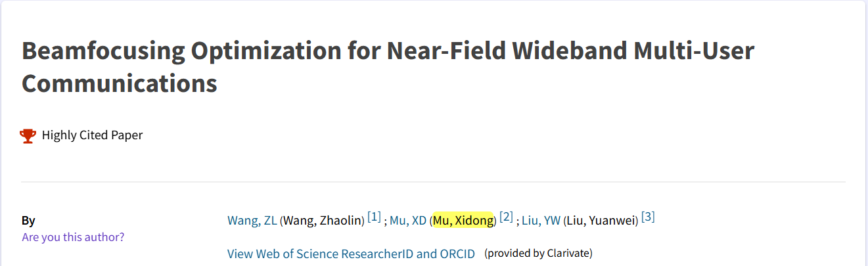
Task: Click affiliation reference [2]
Action: (x=506, y=217)
